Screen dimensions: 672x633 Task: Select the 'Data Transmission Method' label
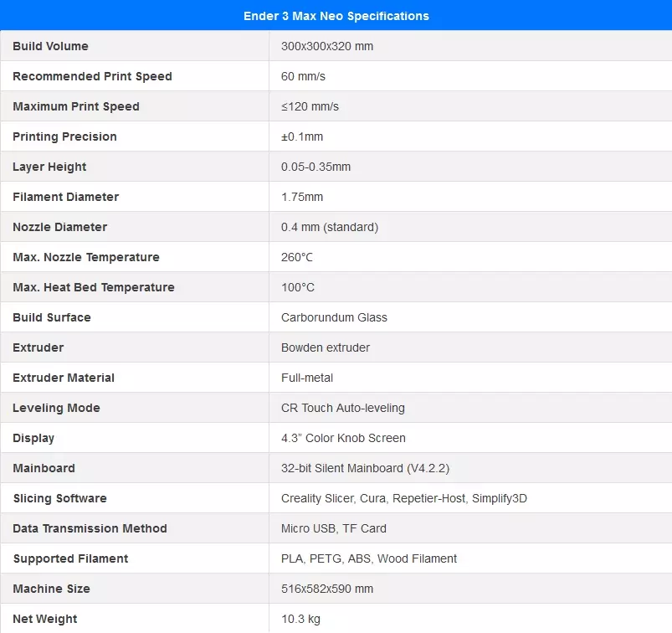click(x=90, y=528)
